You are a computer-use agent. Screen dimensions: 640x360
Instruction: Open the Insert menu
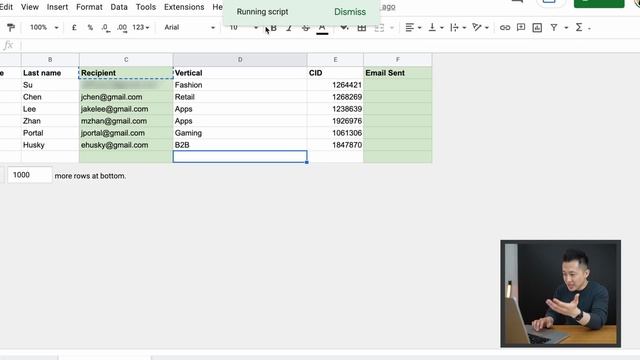(57, 7)
